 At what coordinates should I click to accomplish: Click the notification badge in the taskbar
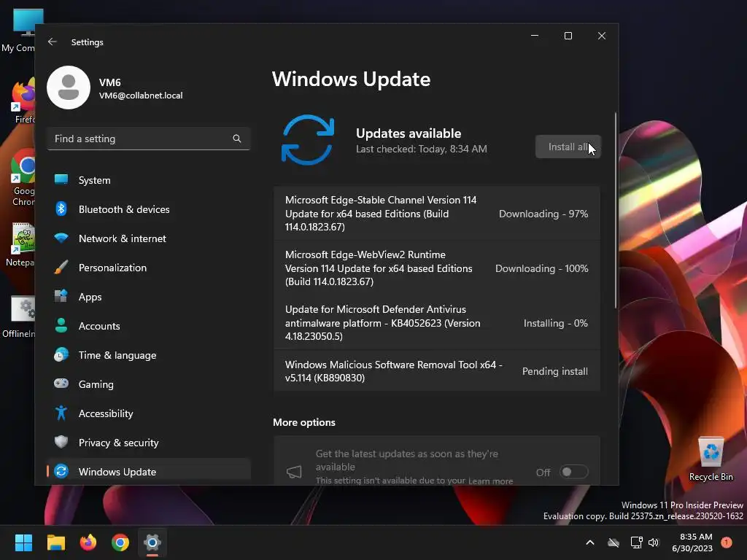pyautogui.click(x=727, y=542)
